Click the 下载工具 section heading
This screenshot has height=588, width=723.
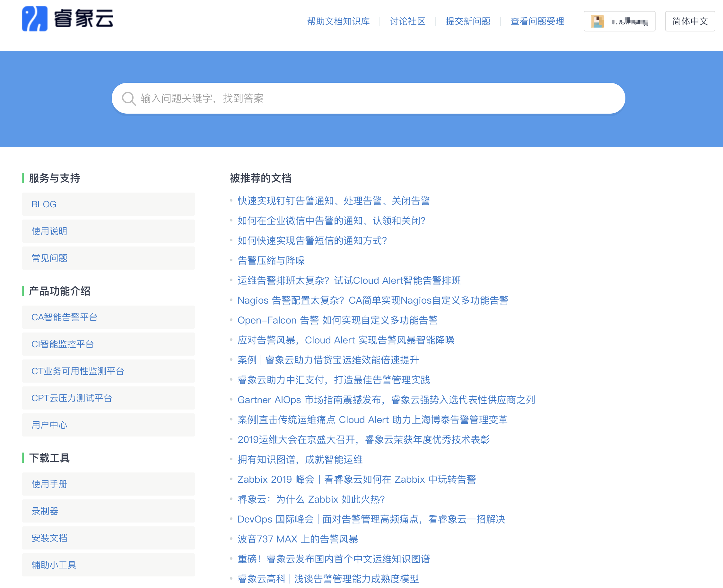tap(49, 458)
